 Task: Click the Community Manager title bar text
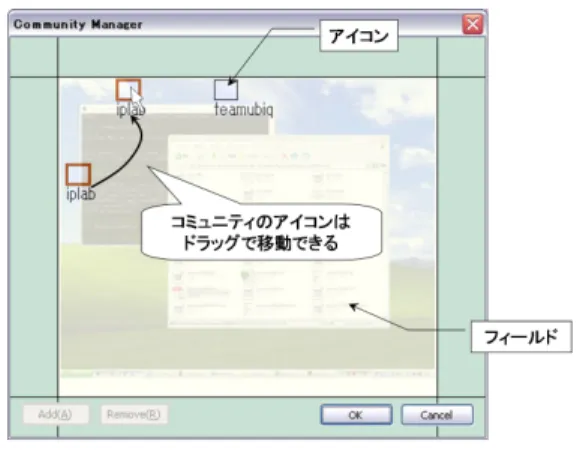tap(78, 24)
